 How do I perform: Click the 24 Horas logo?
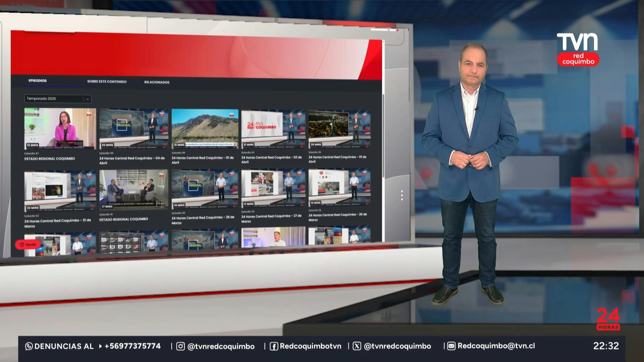tap(608, 319)
